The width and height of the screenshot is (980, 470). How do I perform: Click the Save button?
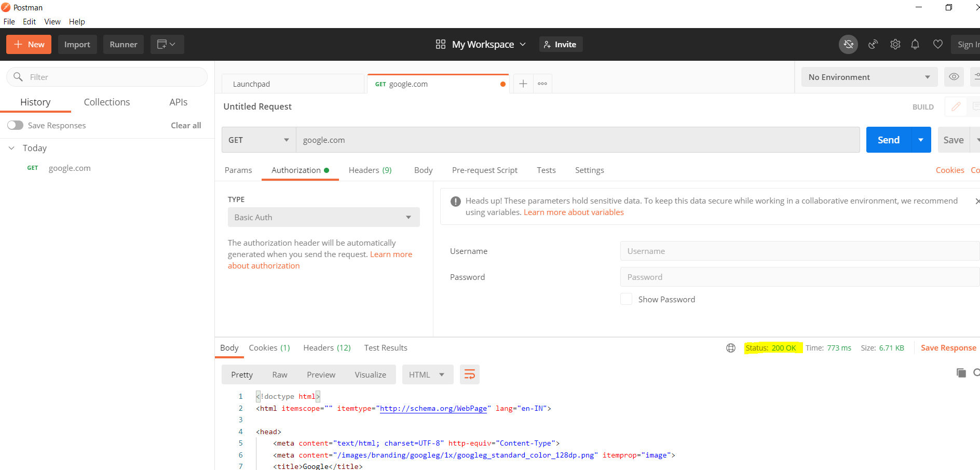coord(953,140)
